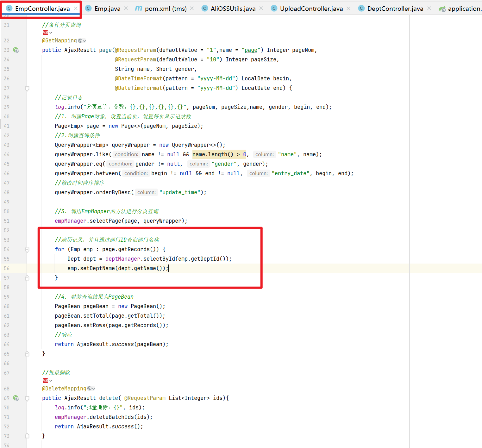Click the globe icon next to @DeleteMapping
This screenshot has height=448, width=482.
[90, 389]
